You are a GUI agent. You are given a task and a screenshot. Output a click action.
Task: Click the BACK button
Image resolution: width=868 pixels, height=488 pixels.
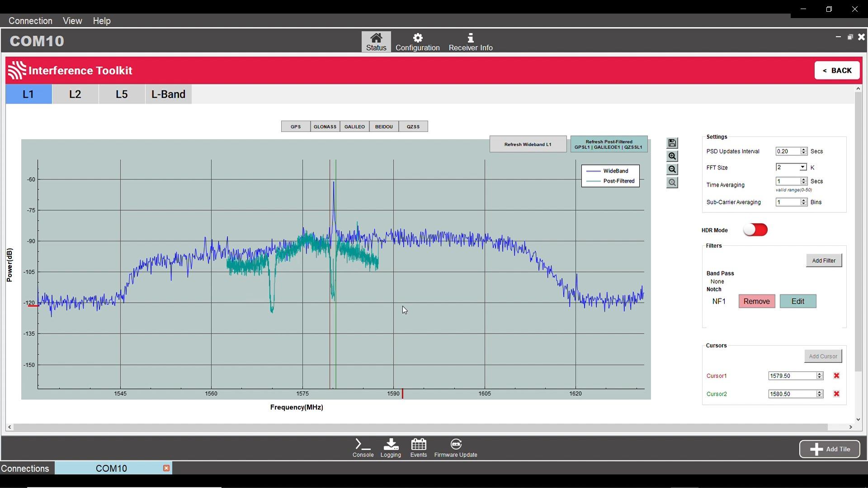837,70
